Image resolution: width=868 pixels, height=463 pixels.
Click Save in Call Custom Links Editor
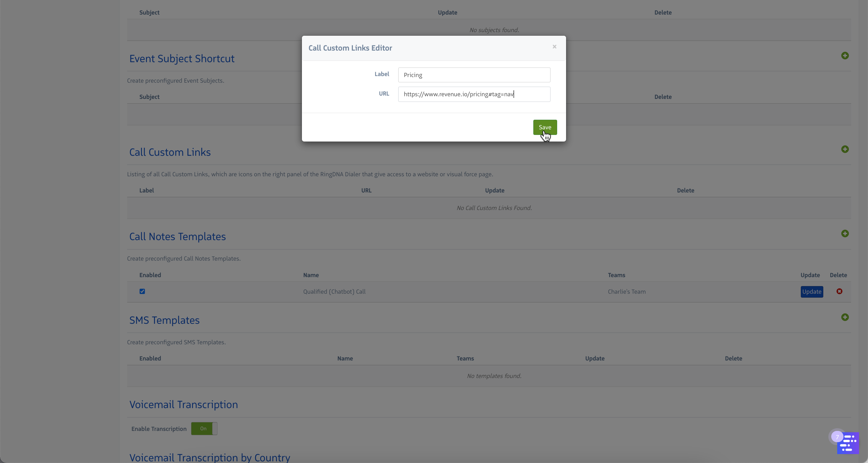click(x=545, y=127)
